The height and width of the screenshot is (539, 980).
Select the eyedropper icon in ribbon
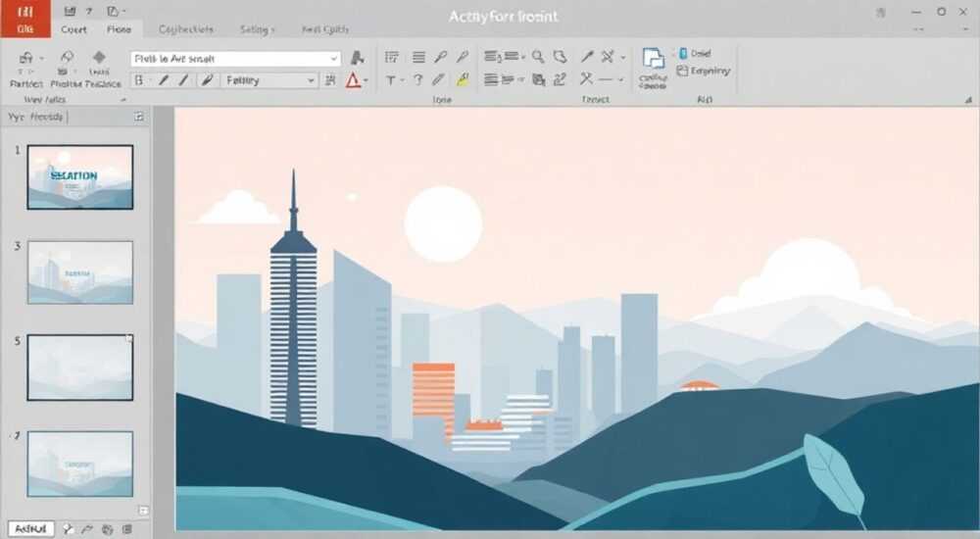point(587,57)
